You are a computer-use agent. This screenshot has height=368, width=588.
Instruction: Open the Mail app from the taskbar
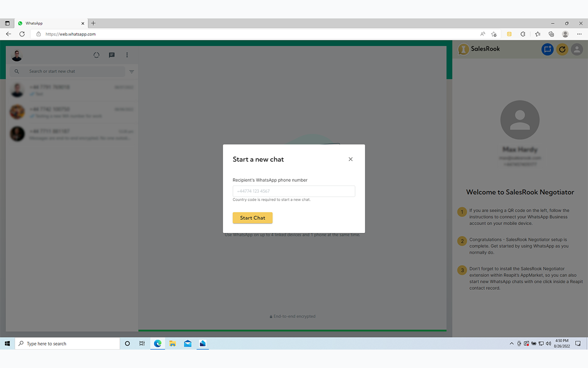tap(188, 344)
